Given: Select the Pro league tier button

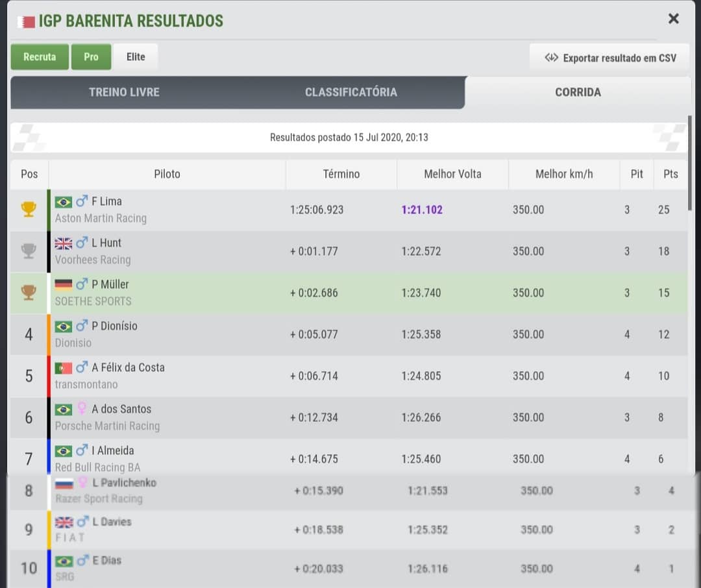Looking at the screenshot, I should pyautogui.click(x=92, y=56).
